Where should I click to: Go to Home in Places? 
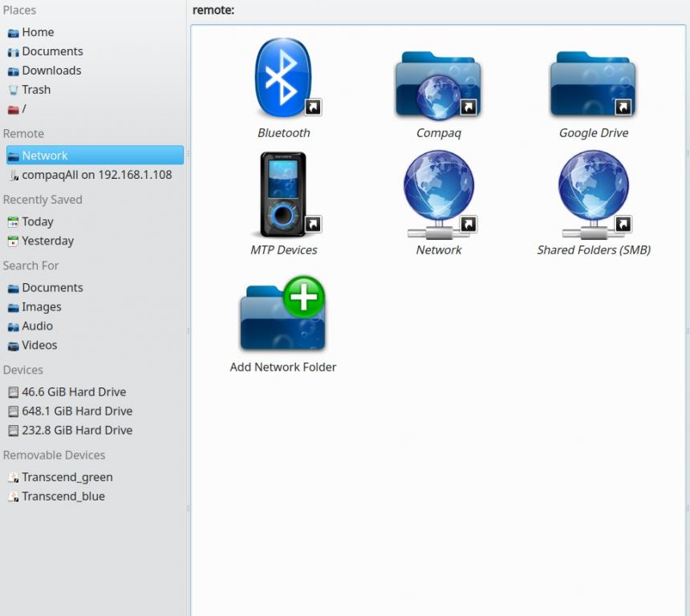coord(38,32)
